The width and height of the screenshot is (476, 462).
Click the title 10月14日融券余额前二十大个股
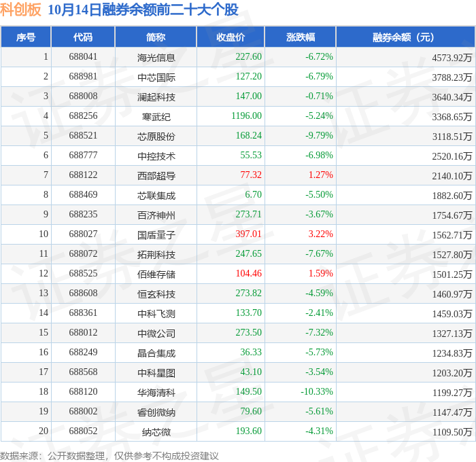click(143, 10)
